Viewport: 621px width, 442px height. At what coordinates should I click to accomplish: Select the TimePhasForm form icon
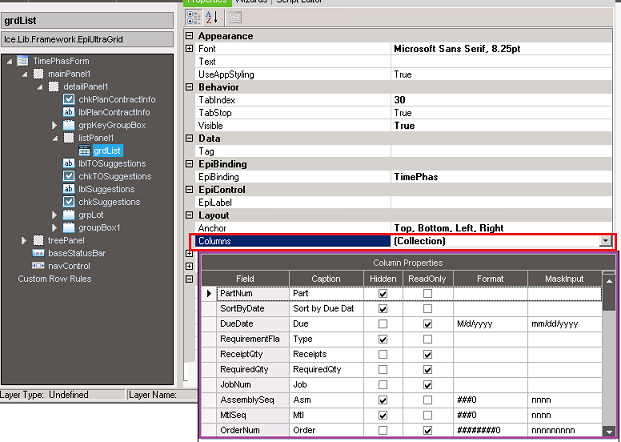[23, 61]
